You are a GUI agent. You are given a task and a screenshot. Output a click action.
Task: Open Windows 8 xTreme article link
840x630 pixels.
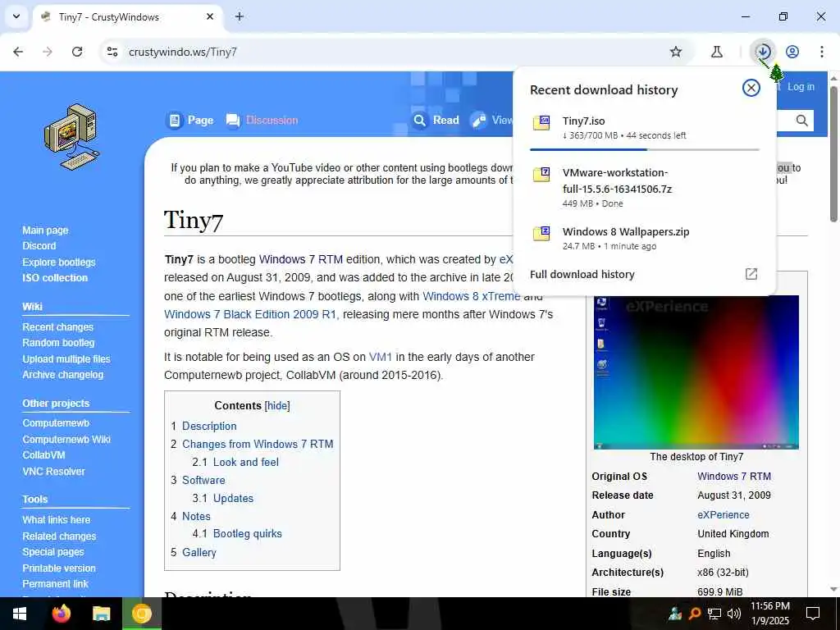point(472,296)
